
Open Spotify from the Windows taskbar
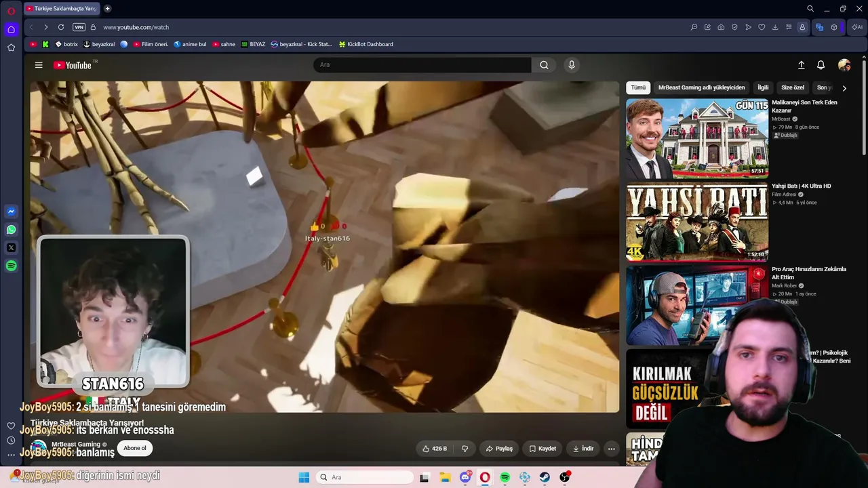pyautogui.click(x=505, y=477)
